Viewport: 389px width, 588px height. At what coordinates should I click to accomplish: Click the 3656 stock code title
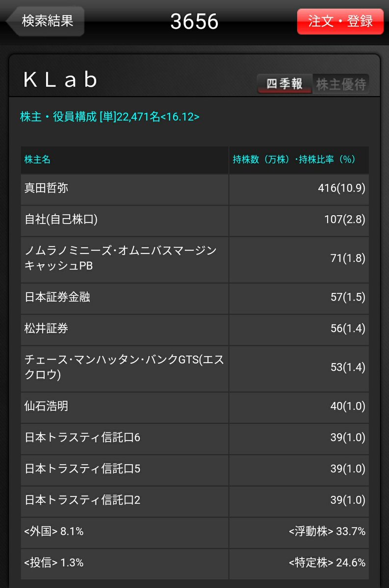click(x=194, y=22)
